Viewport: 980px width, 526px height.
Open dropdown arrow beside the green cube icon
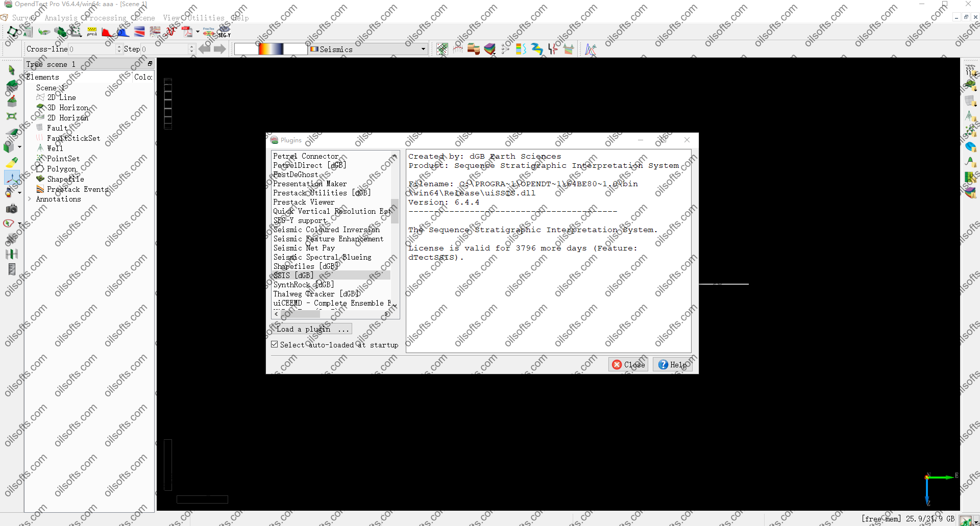20,147
